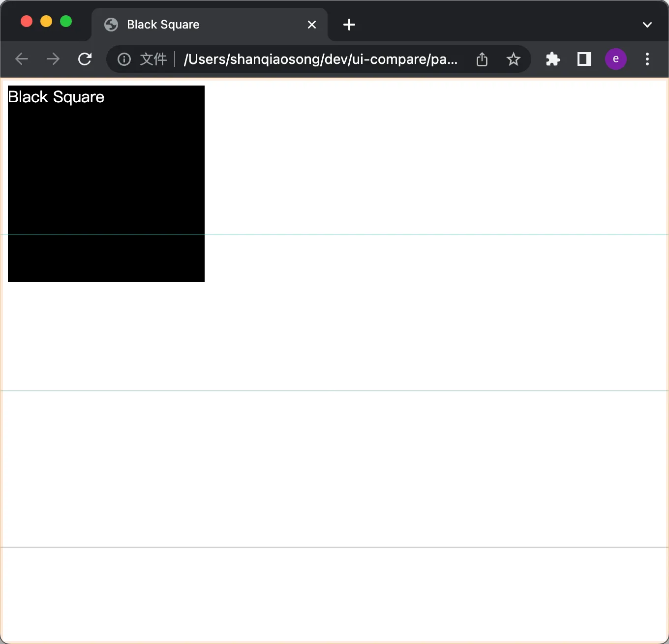Viewport: 669px width, 644px height.
Task: Open the purple profile avatar 'e'
Action: 615,59
